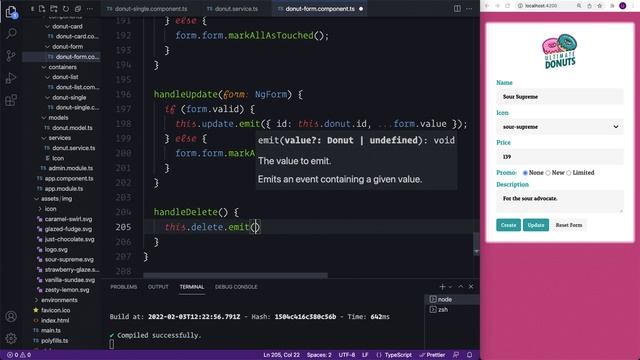Screen dimensions: 640x360
Task: Open the Accounts menu in activity bar
Action: click(11, 316)
